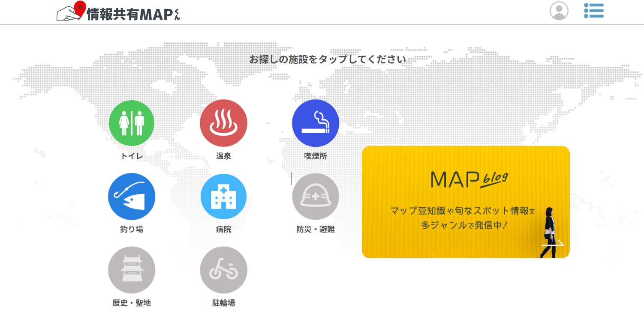Screen dimensions: 644x331
Task: Click the 情報共有MAPくん logo
Action: [119, 12]
